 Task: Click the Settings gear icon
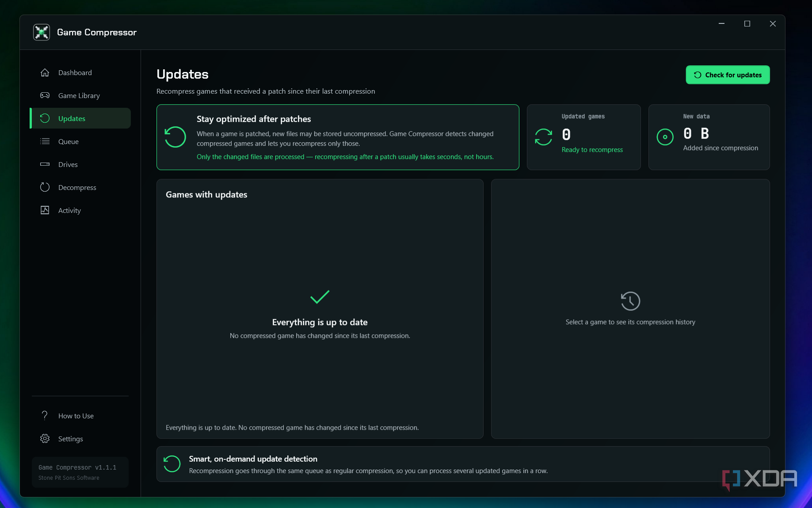(x=45, y=439)
